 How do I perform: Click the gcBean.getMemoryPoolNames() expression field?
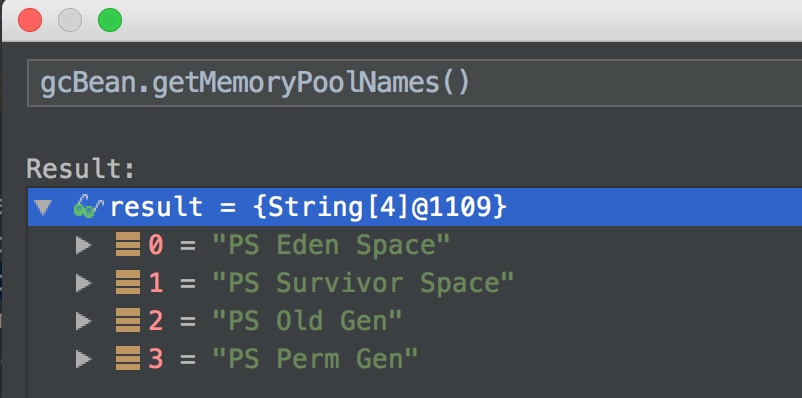click(x=414, y=83)
